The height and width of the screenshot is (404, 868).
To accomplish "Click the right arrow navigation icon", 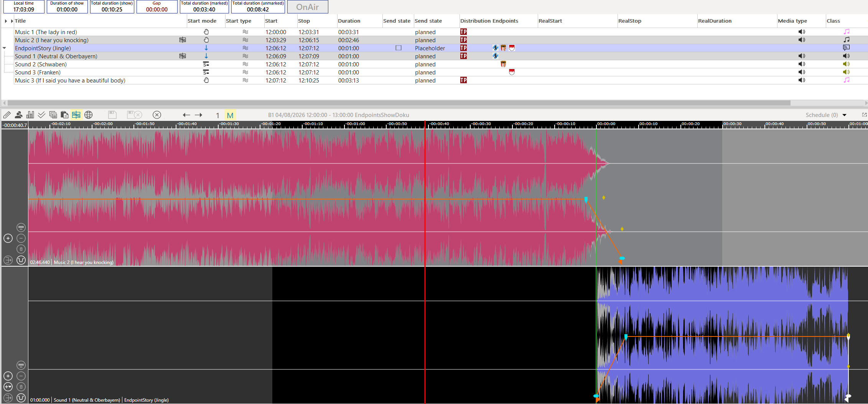I will tap(198, 115).
